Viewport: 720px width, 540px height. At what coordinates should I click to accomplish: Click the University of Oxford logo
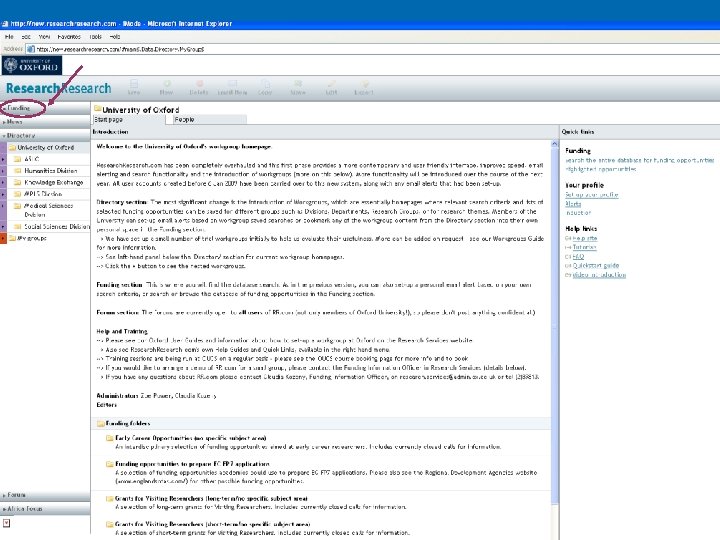coord(32,66)
